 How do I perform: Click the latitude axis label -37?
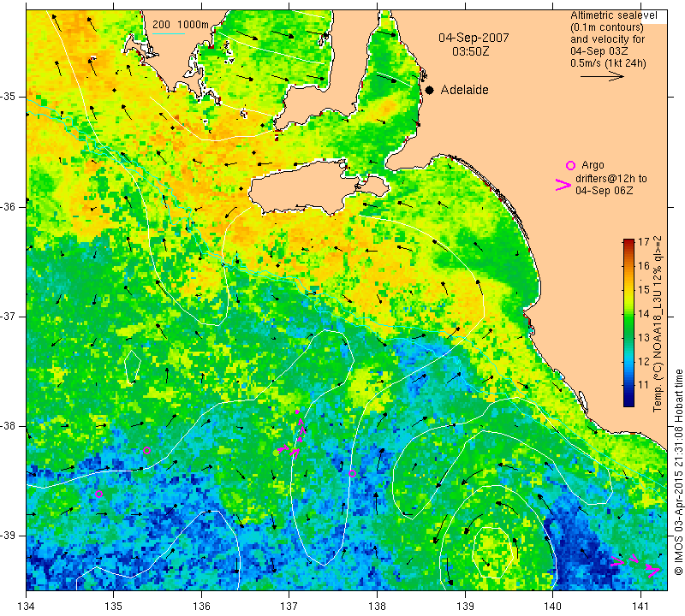point(8,316)
